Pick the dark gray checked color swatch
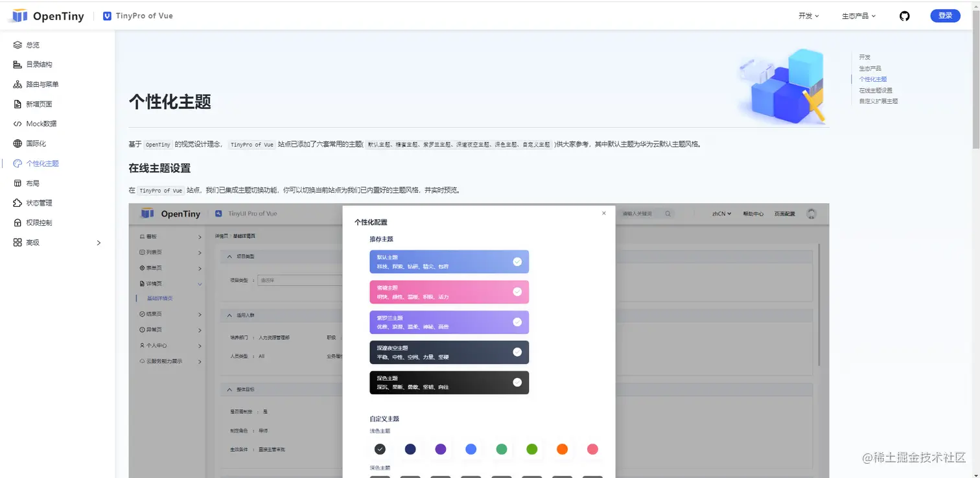The image size is (980, 478). click(380, 449)
